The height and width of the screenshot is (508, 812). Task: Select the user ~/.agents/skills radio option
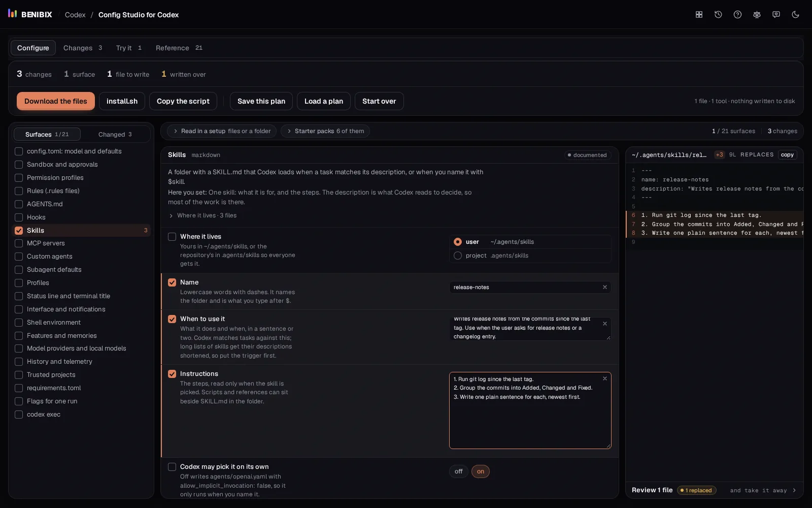[530, 242]
